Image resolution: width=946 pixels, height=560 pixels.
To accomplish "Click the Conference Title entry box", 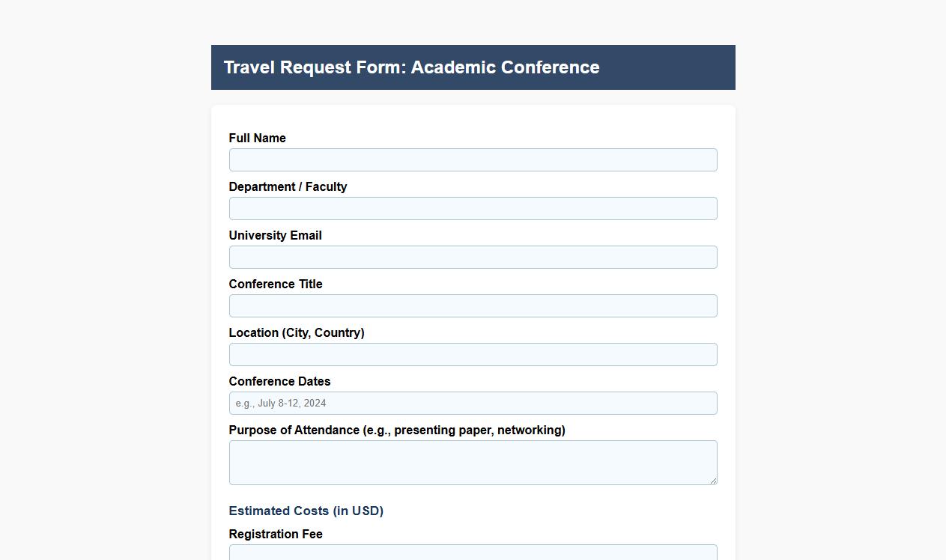I will [473, 305].
